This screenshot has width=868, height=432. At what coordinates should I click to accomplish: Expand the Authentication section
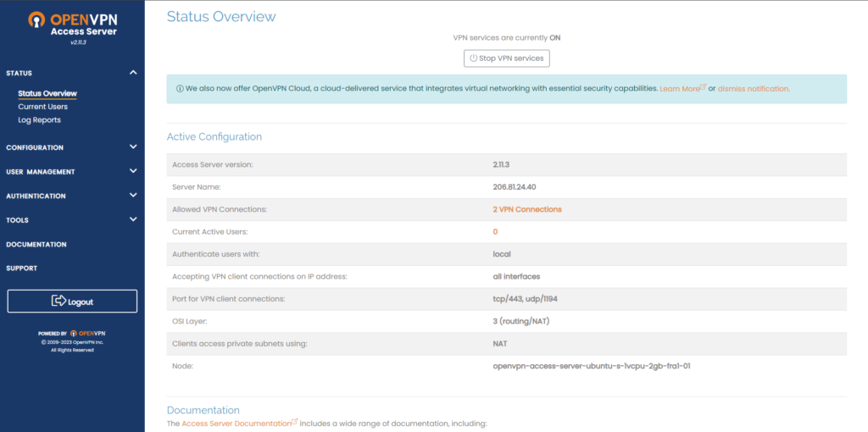point(133,196)
